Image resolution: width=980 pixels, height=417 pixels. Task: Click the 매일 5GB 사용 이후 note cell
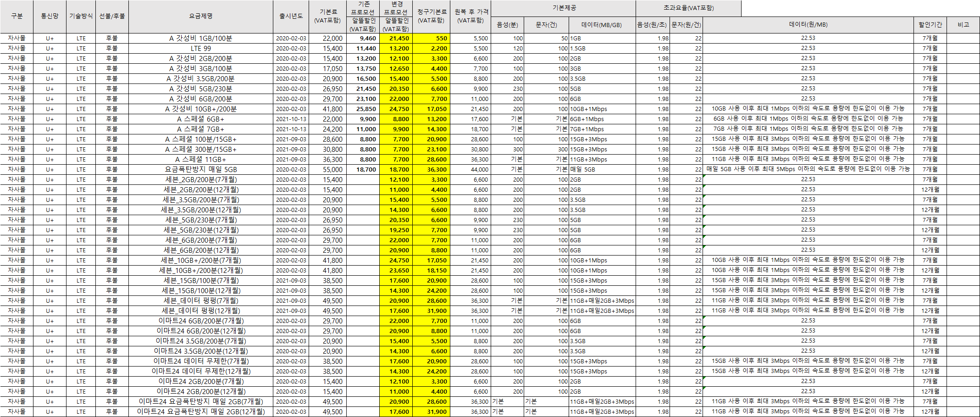tap(808, 169)
